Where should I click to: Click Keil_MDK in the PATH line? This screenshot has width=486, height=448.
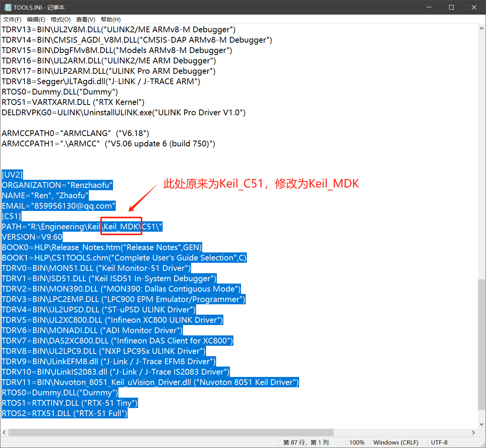pyautogui.click(x=121, y=227)
